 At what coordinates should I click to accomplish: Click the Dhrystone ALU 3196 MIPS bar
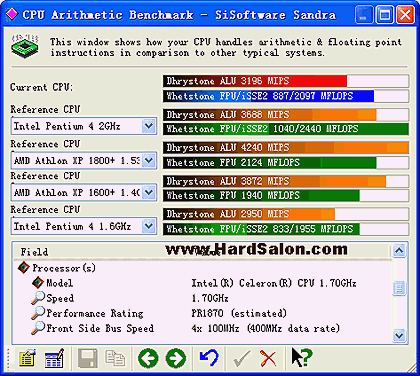pos(286,81)
